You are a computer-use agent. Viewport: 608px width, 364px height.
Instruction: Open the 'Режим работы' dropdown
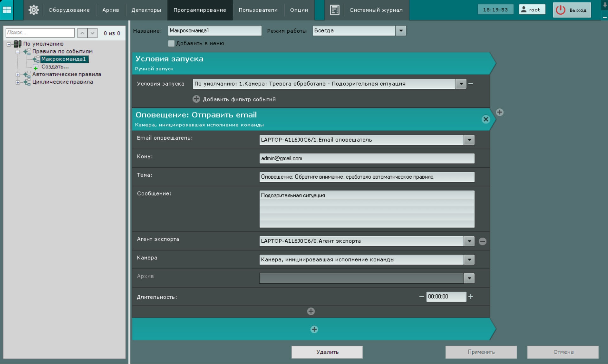[x=401, y=31]
